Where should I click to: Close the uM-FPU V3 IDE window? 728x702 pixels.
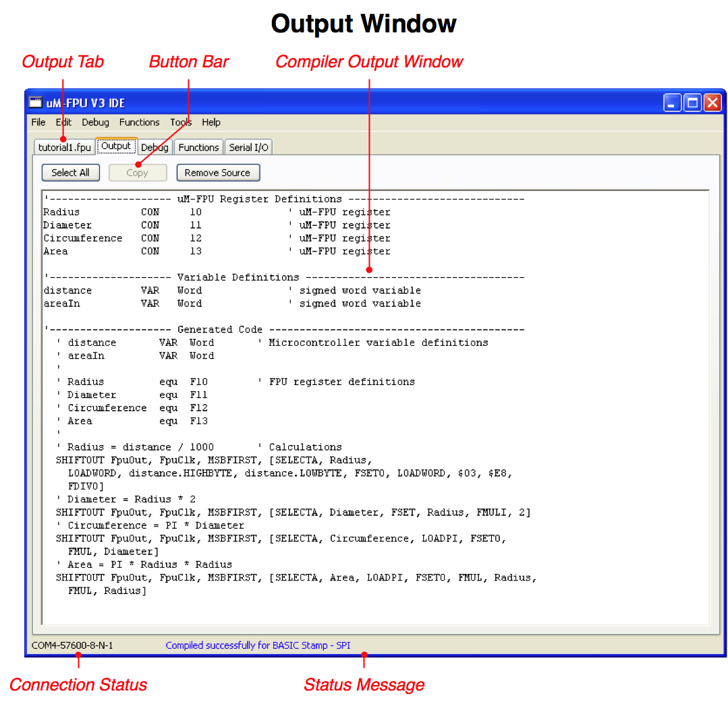(x=712, y=103)
